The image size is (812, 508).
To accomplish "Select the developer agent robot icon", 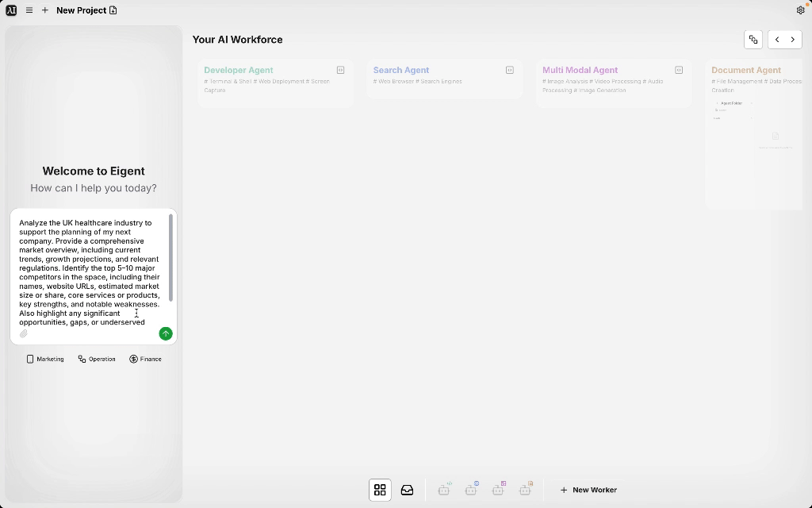I will click(x=445, y=489).
